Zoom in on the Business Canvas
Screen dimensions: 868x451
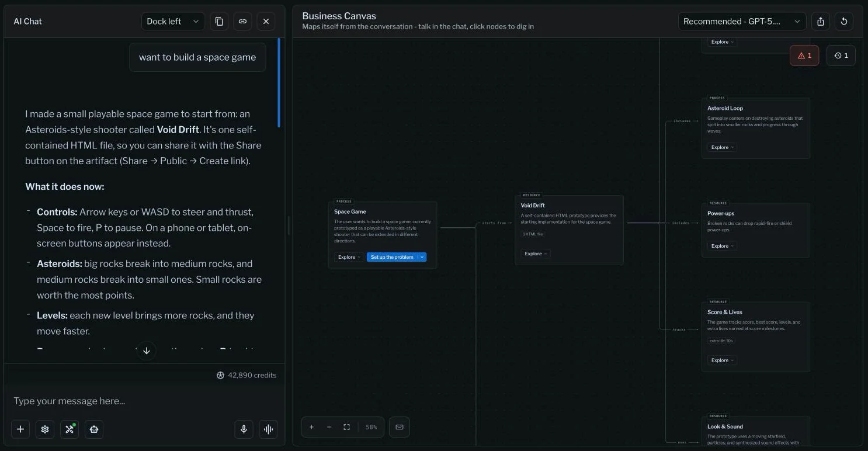[311, 427]
